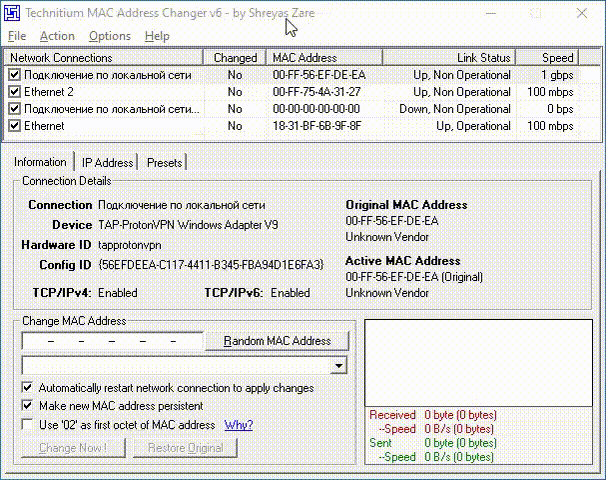Screen dimensions: 606x480
Task: Open the File menu
Action: click(x=17, y=36)
